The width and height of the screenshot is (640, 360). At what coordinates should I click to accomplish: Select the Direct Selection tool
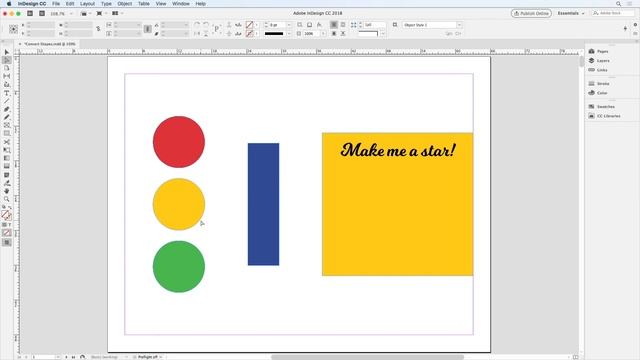click(x=7, y=60)
